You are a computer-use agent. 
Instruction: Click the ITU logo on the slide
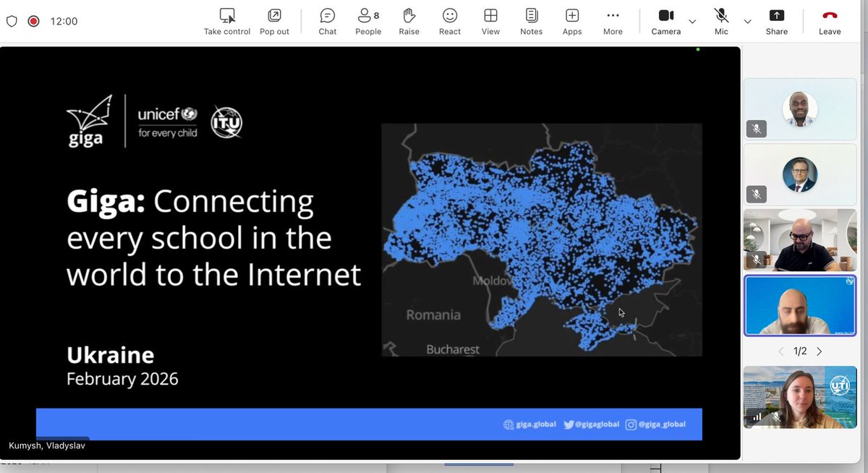point(226,122)
